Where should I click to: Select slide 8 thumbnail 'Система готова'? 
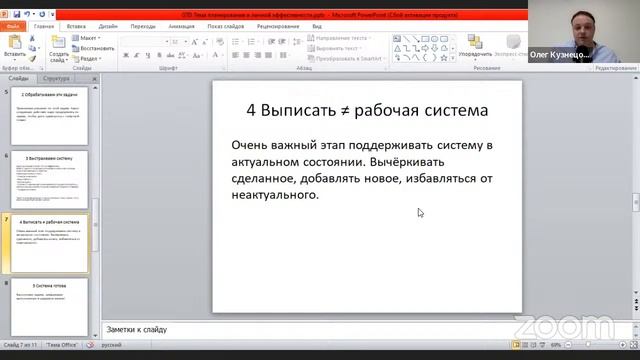pyautogui.click(x=49, y=307)
